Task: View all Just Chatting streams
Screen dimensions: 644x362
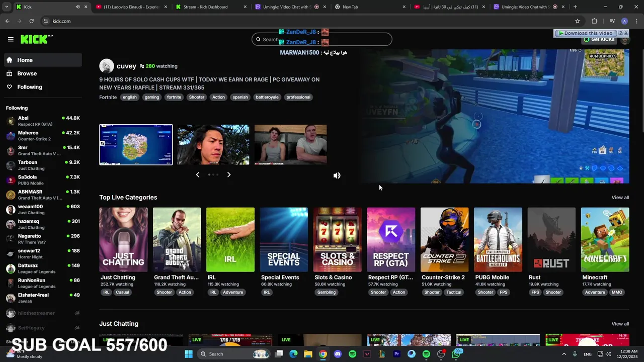Action: 620,324
